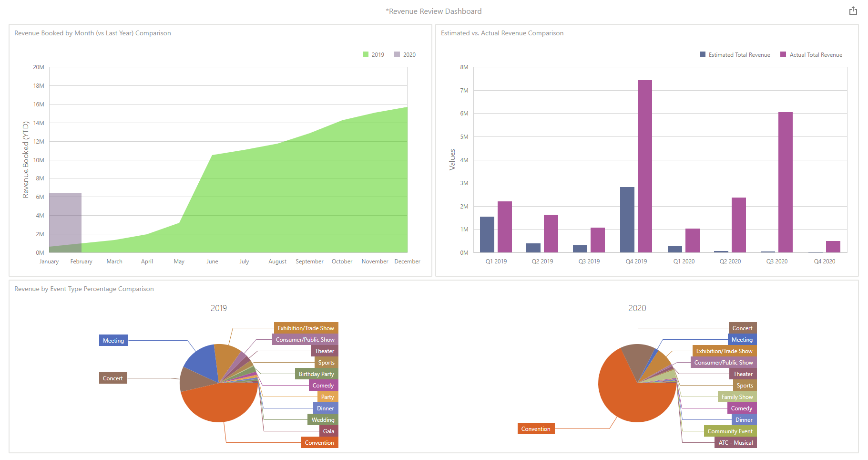The image size is (868, 460).
Task: Select the ATC - Musical label
Action: pos(736,442)
